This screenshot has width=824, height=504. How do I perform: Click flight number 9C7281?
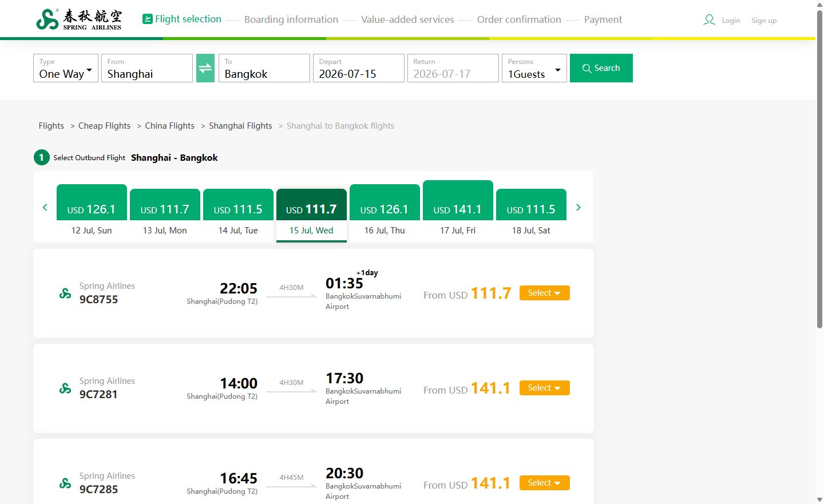tap(98, 394)
